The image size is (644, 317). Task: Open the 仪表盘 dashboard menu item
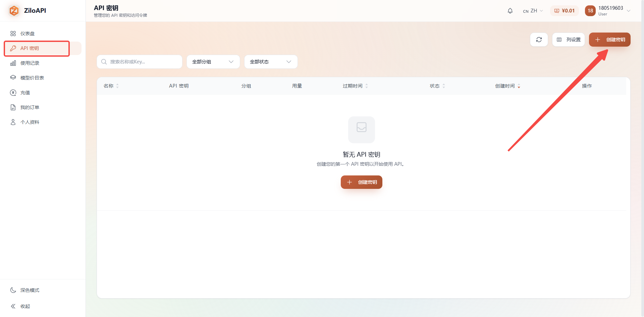[x=43, y=34]
